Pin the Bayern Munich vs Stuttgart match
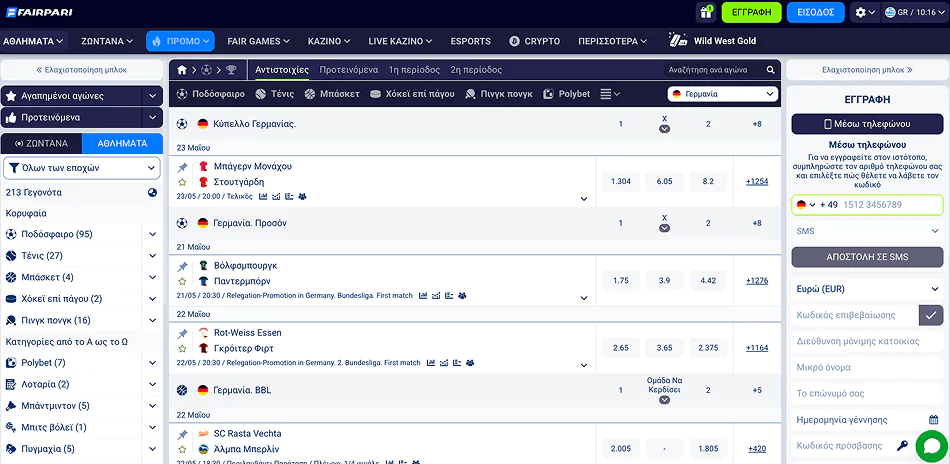The image size is (950, 464). pyautogui.click(x=182, y=167)
